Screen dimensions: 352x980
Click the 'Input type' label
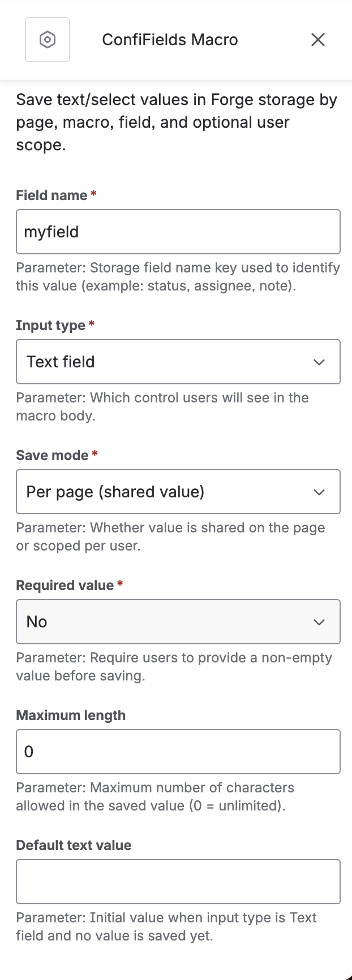[50, 326]
